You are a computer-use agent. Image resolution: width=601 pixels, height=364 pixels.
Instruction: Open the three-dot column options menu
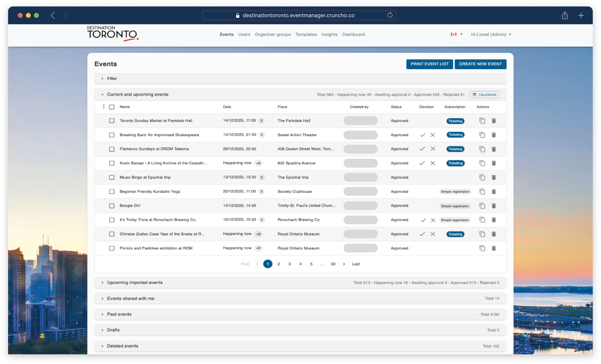coord(104,107)
